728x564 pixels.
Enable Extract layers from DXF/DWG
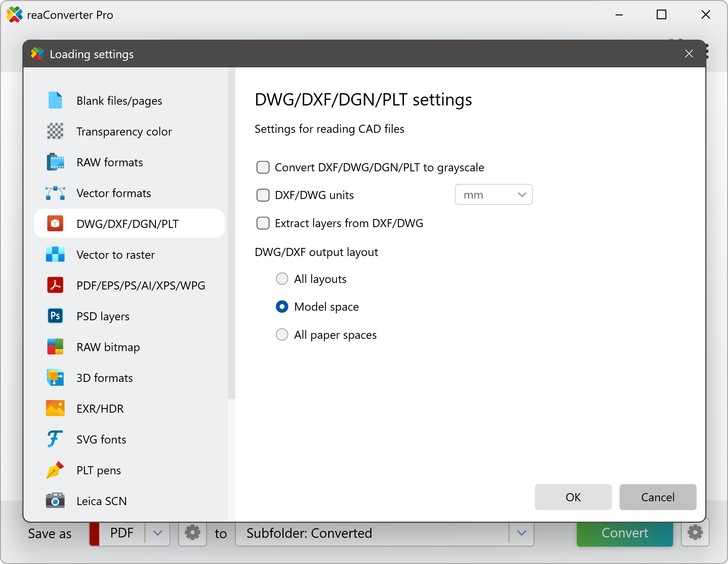click(263, 223)
